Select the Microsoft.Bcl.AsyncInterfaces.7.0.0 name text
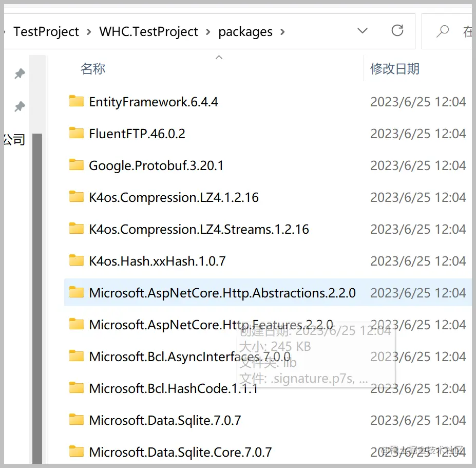476x468 pixels. point(189,357)
